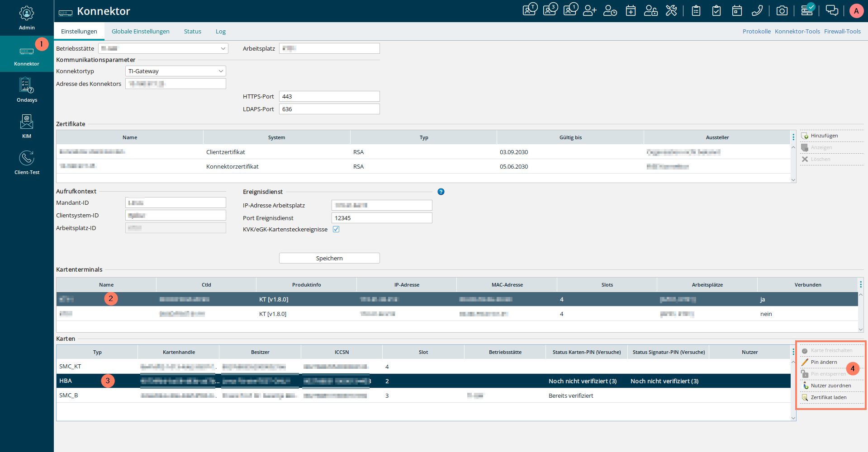Image resolution: width=868 pixels, height=452 pixels.
Task: Open the user avatar A menu
Action: (x=856, y=11)
